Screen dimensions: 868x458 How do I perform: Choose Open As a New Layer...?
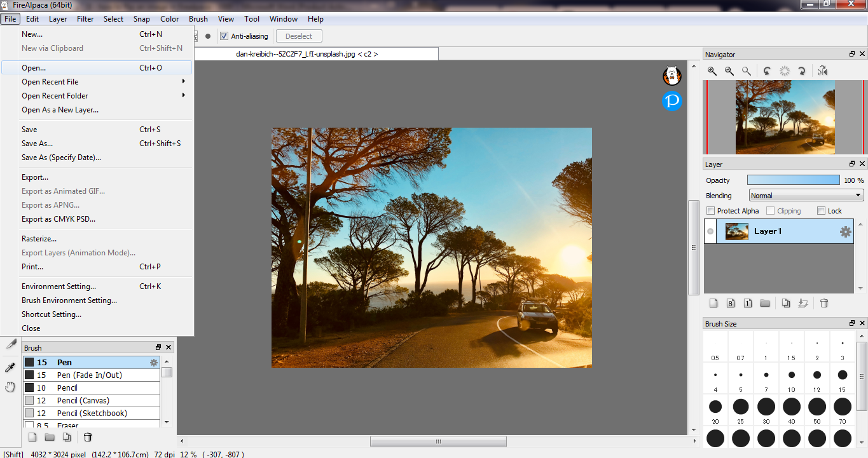pyautogui.click(x=97, y=110)
